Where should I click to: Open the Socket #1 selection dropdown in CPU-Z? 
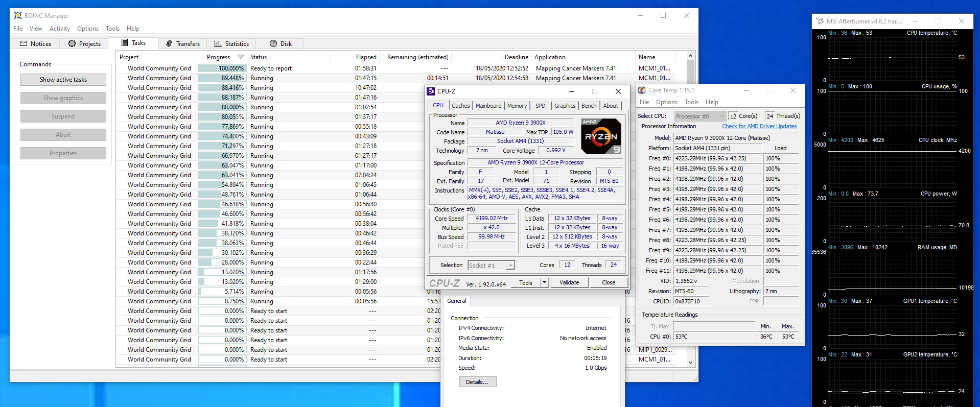[491, 266]
